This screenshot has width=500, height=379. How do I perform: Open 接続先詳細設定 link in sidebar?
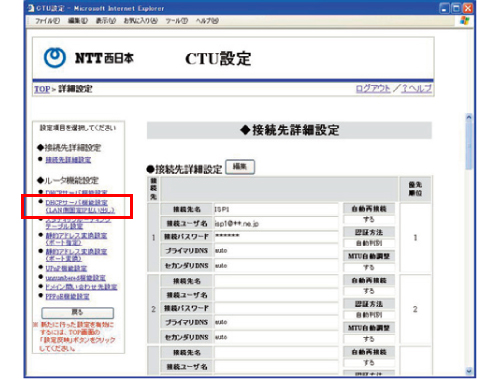coord(68,160)
